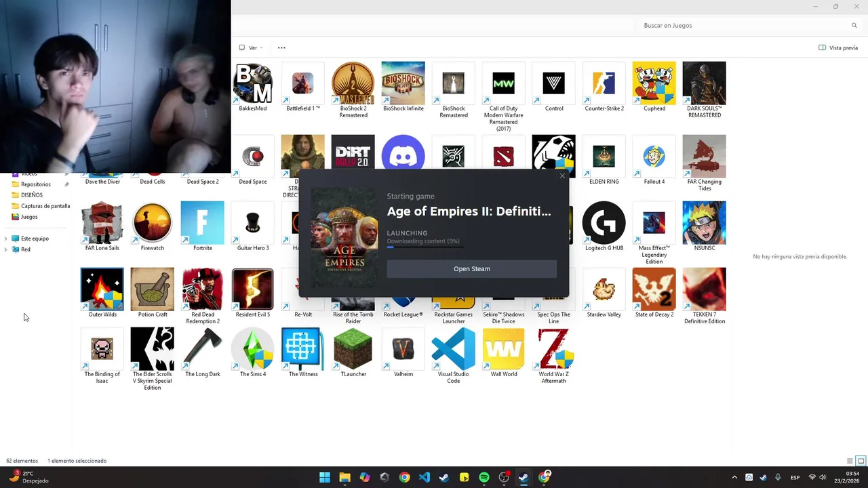The width and height of the screenshot is (868, 488).
Task: Close the Steam launching dialog
Action: click(562, 176)
